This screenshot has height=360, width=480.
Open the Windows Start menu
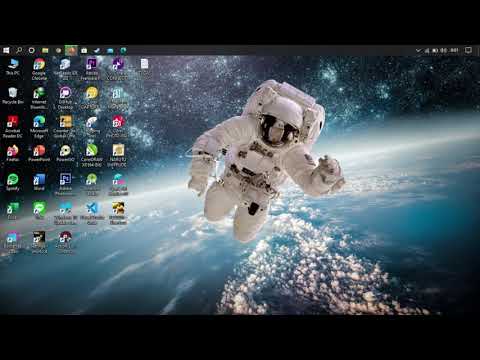[6, 50]
